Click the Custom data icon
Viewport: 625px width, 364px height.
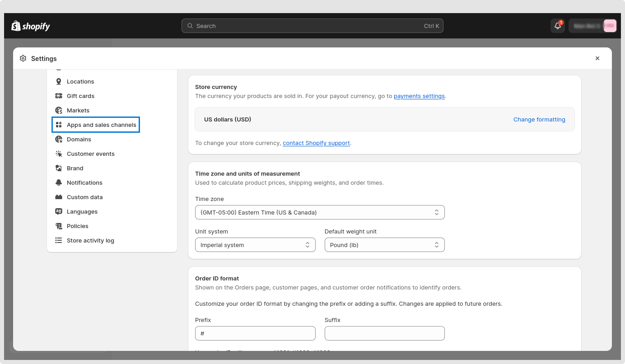pos(59,197)
